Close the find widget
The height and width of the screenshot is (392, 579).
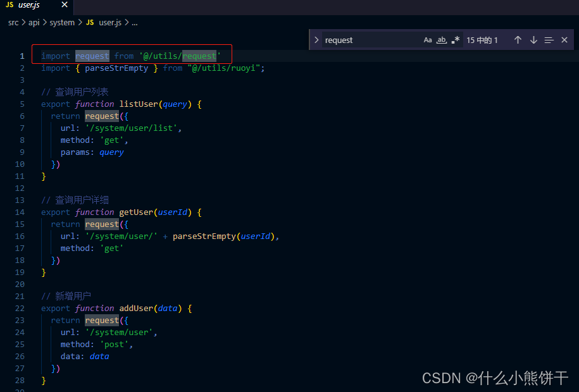[x=564, y=40]
